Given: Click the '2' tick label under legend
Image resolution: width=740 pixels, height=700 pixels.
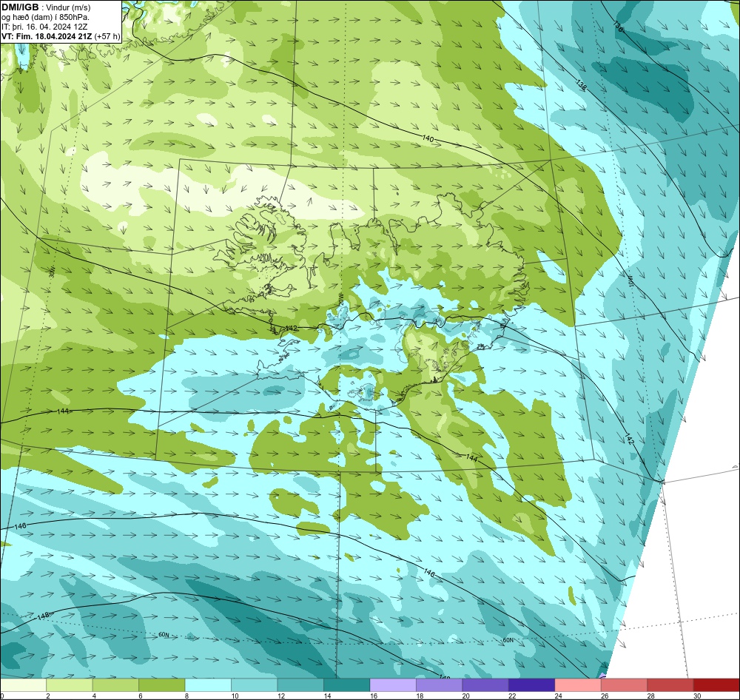Looking at the screenshot, I should point(47,696).
